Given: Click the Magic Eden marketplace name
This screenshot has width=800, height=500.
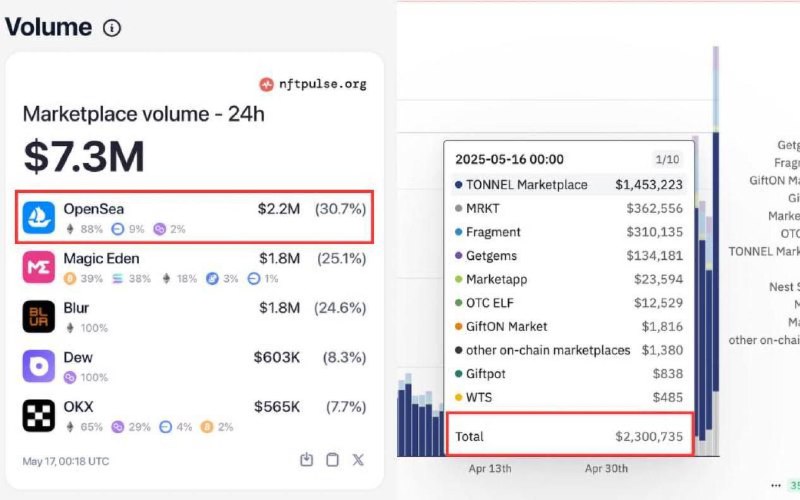Looking at the screenshot, I should pyautogui.click(x=101, y=259).
